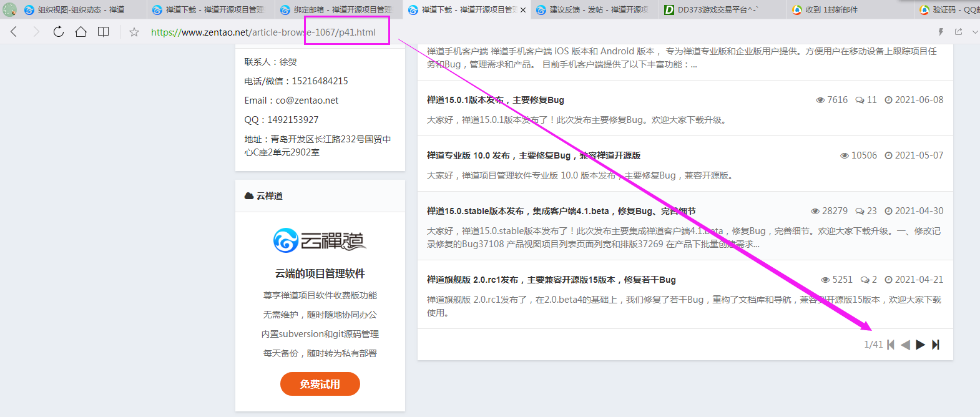Go to previous page arrow
This screenshot has height=417, width=980.
[905, 345]
